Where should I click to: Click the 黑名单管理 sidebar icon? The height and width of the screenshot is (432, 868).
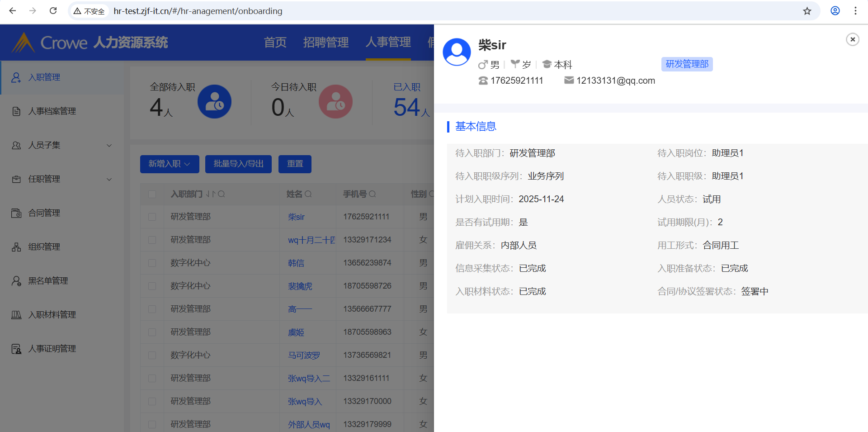(16, 281)
